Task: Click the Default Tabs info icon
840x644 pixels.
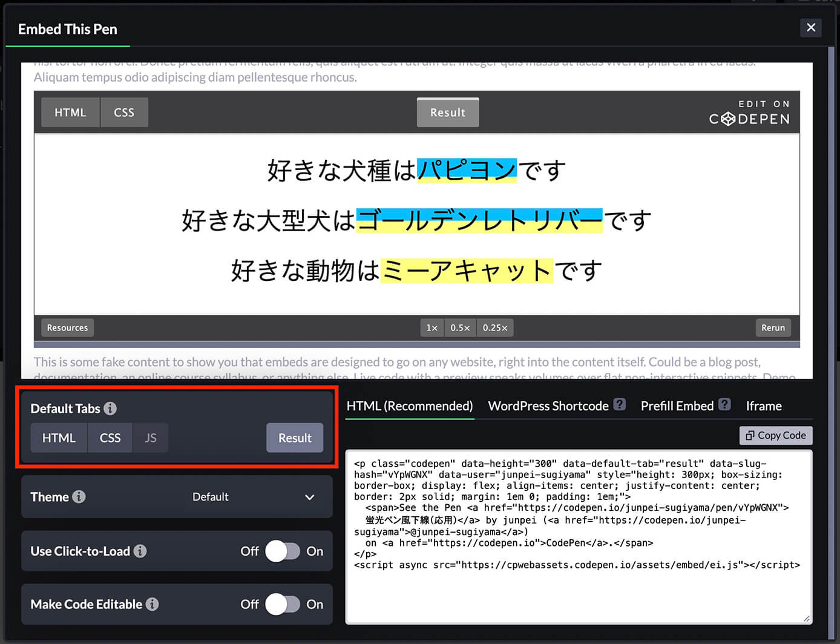Action: [110, 409]
